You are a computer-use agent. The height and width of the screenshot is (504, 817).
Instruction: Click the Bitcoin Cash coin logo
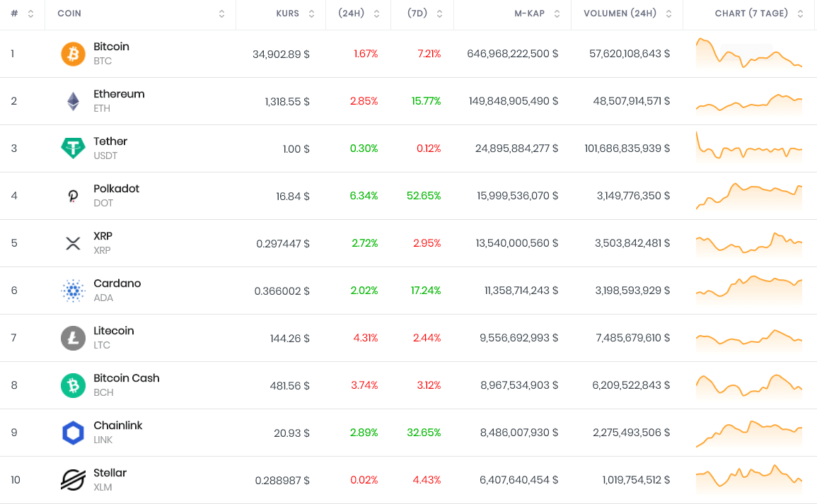click(x=73, y=386)
